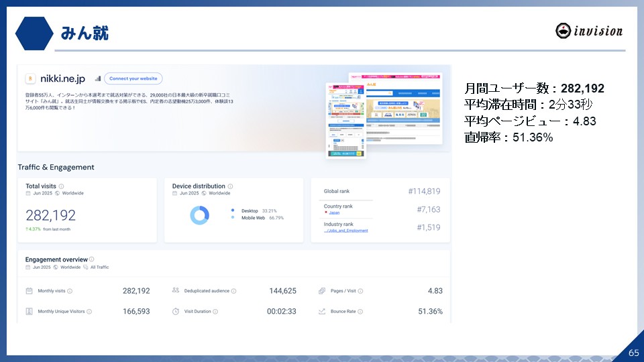
Task: Click the globe icon in Device distribution card
Action: point(204,193)
